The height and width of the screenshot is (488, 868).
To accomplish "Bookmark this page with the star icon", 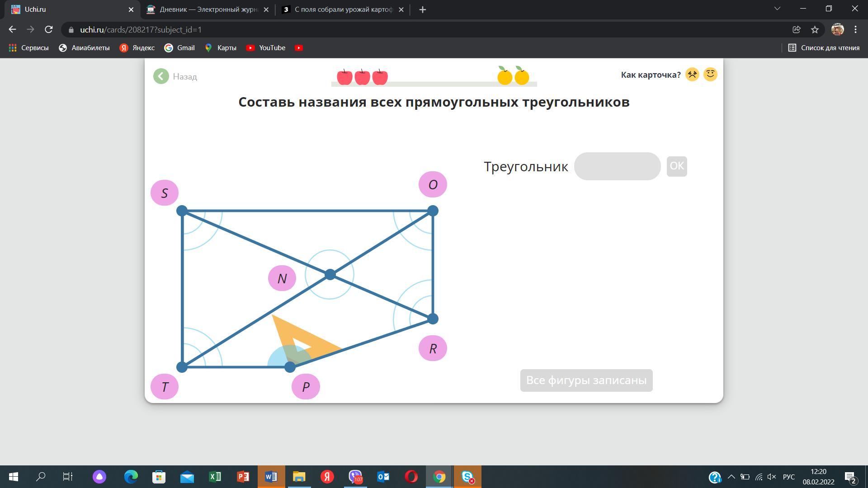I will (x=815, y=30).
